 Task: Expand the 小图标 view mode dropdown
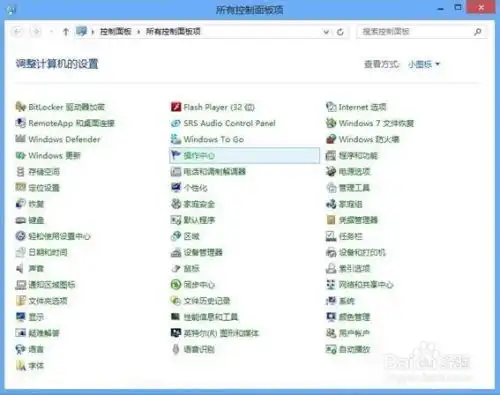424,64
